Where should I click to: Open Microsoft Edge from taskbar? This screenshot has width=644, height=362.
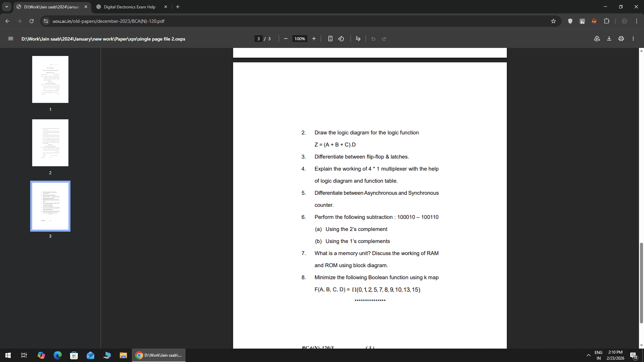click(x=58, y=355)
